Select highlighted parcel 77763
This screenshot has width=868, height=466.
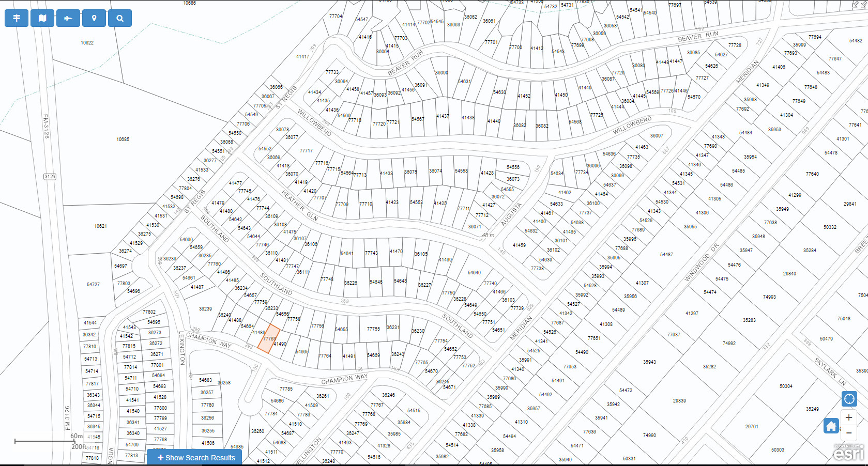click(x=269, y=339)
